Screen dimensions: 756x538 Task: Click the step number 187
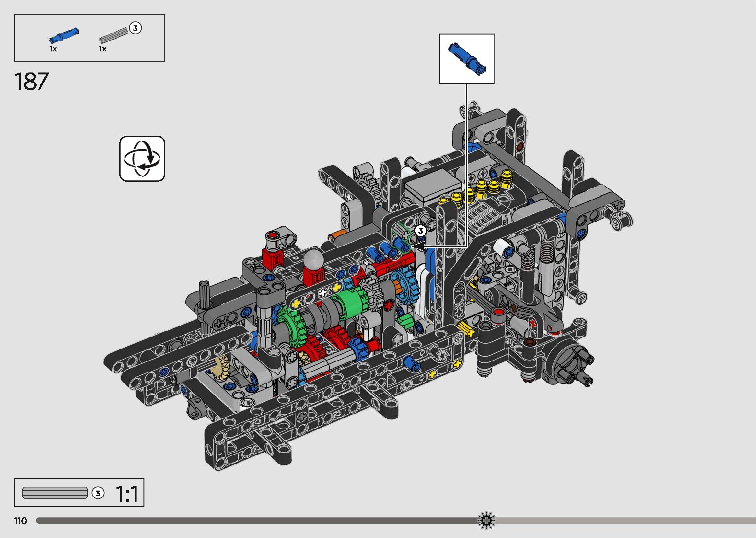(32, 82)
